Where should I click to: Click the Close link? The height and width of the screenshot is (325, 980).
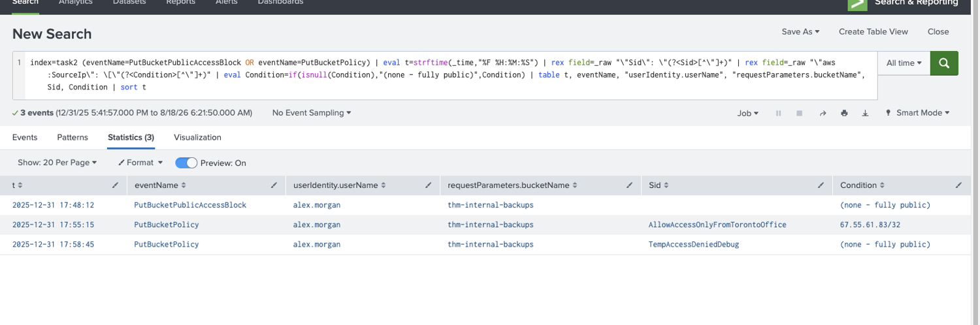click(x=938, y=31)
